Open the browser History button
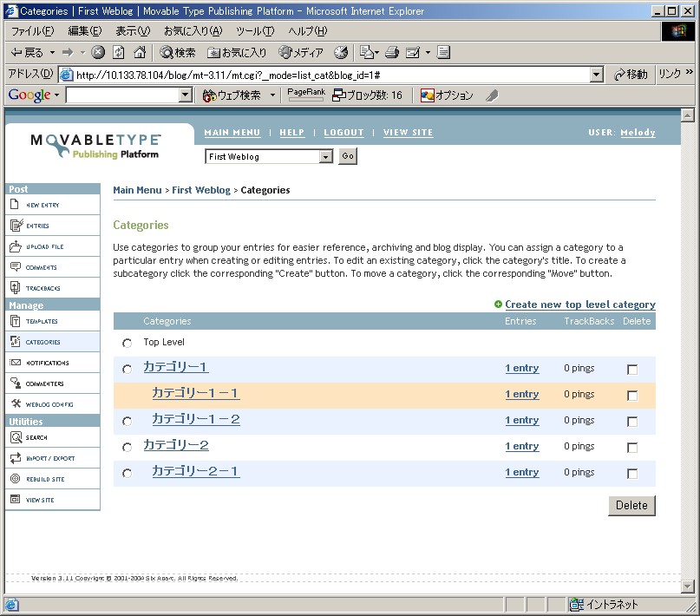The height and width of the screenshot is (616, 700). click(x=341, y=53)
